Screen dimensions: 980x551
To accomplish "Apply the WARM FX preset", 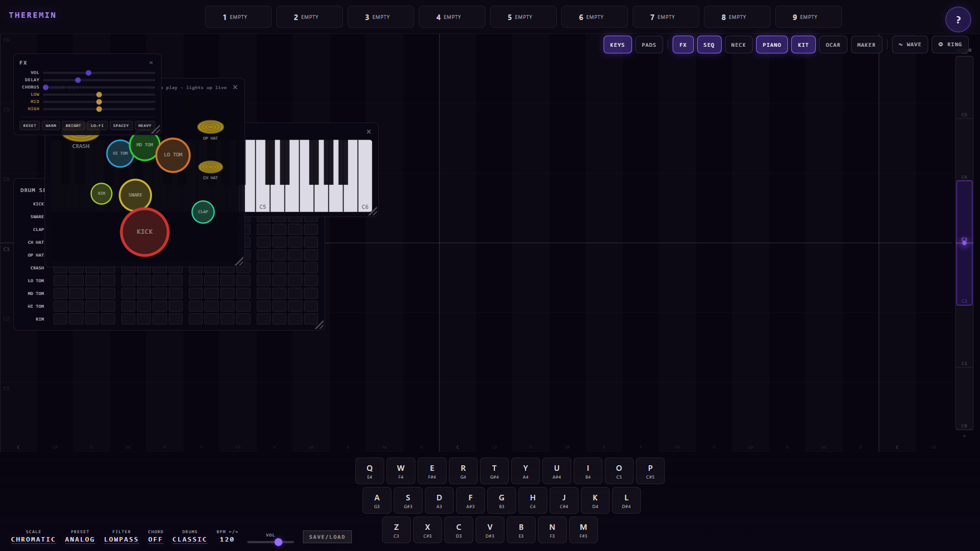I will point(51,126).
